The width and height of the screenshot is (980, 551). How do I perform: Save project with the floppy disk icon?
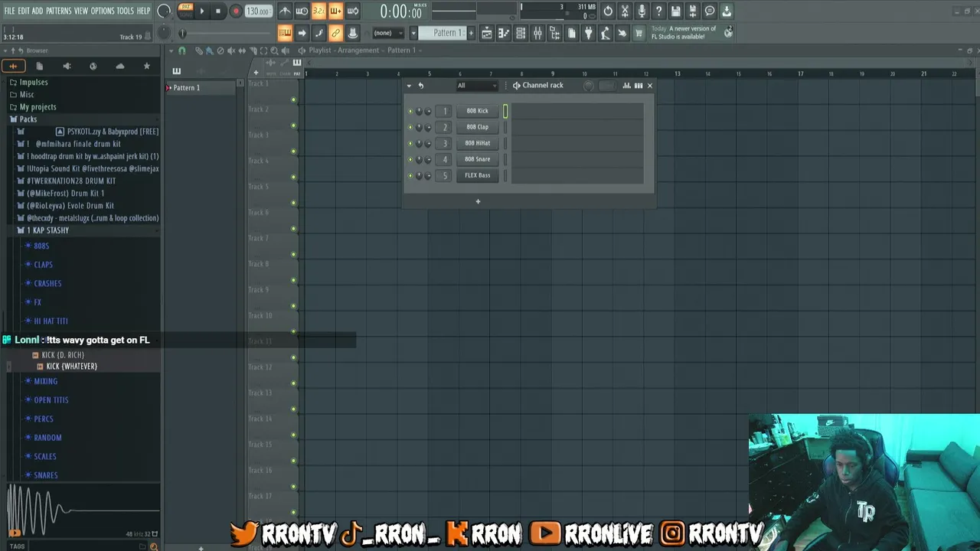point(676,11)
